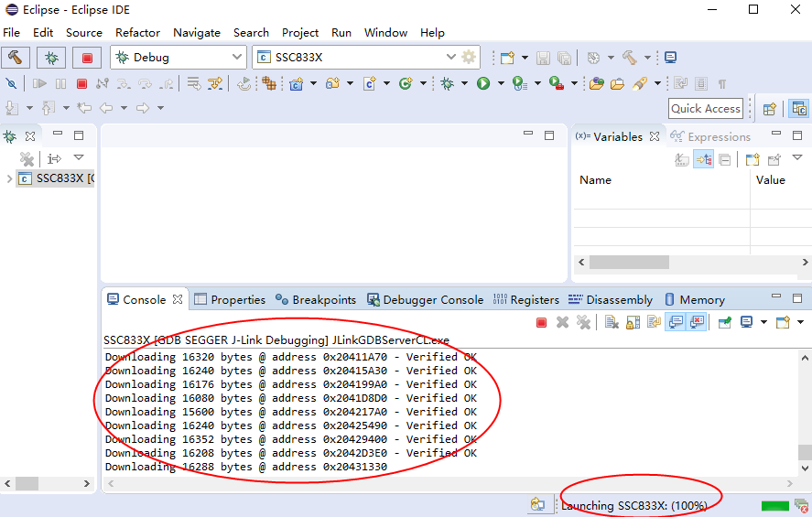Click the Clear Console icon
Image resolution: width=812 pixels, height=517 pixels.
tap(612, 323)
